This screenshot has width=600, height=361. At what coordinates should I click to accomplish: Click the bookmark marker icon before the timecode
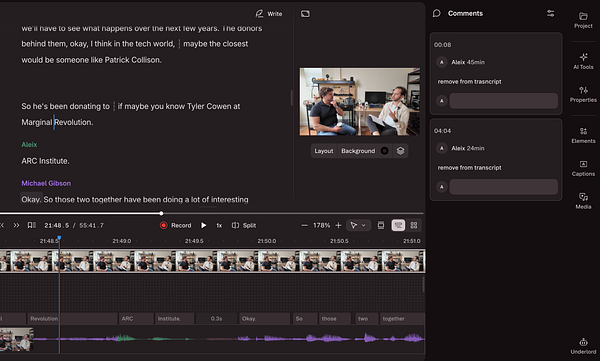tap(32, 225)
